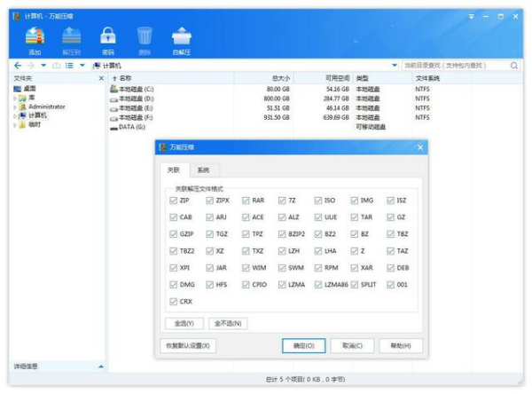The height and width of the screenshot is (394, 532).
Task: Click the 全选(Y) select all button
Action: pos(184,323)
